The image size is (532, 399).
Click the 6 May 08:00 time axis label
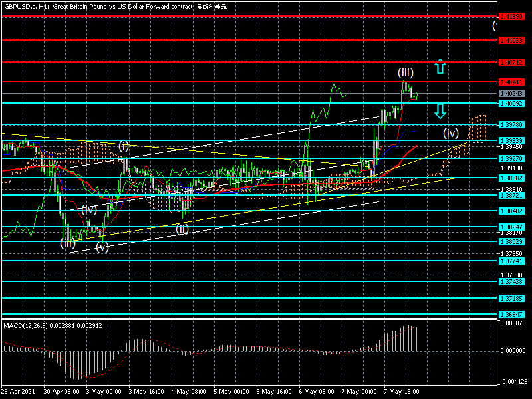click(317, 392)
